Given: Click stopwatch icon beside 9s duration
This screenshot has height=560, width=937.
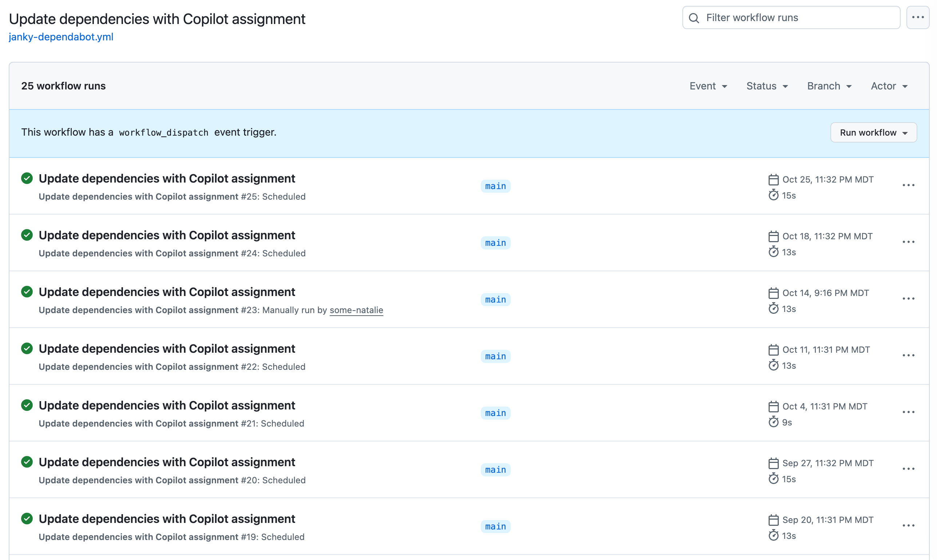Looking at the screenshot, I should (773, 422).
